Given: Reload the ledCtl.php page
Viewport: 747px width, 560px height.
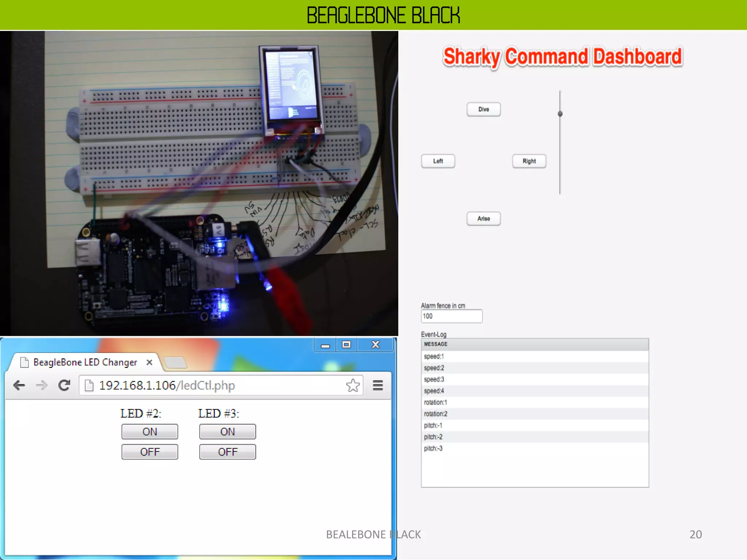Looking at the screenshot, I should [64, 385].
